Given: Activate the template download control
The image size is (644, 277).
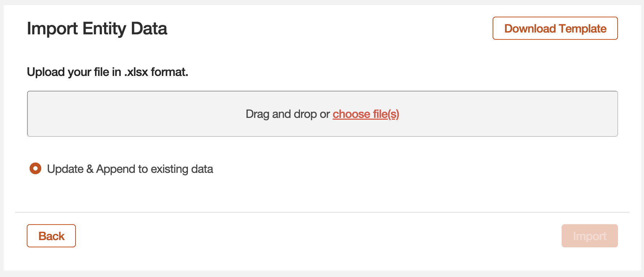Looking at the screenshot, I should [x=555, y=28].
